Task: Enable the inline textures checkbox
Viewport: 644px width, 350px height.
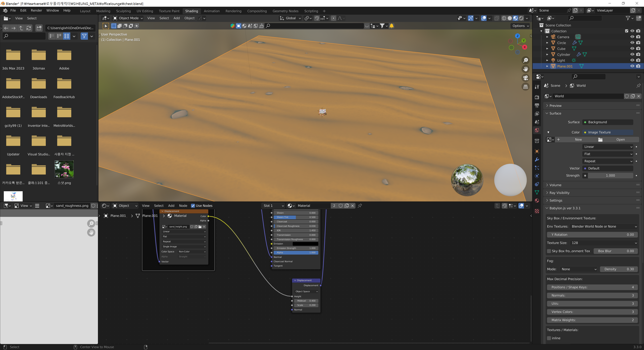Action: (x=549, y=338)
